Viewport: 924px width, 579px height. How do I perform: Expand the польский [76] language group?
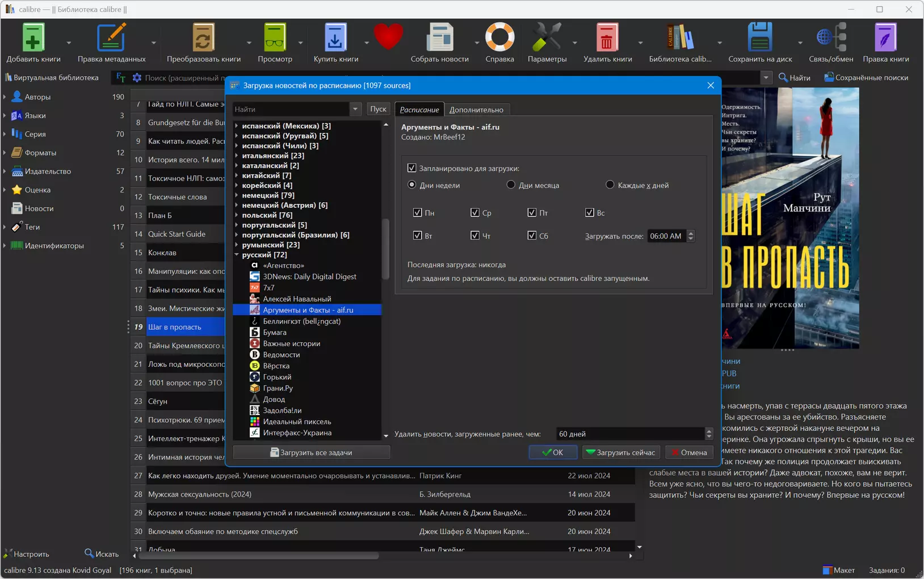[237, 215]
